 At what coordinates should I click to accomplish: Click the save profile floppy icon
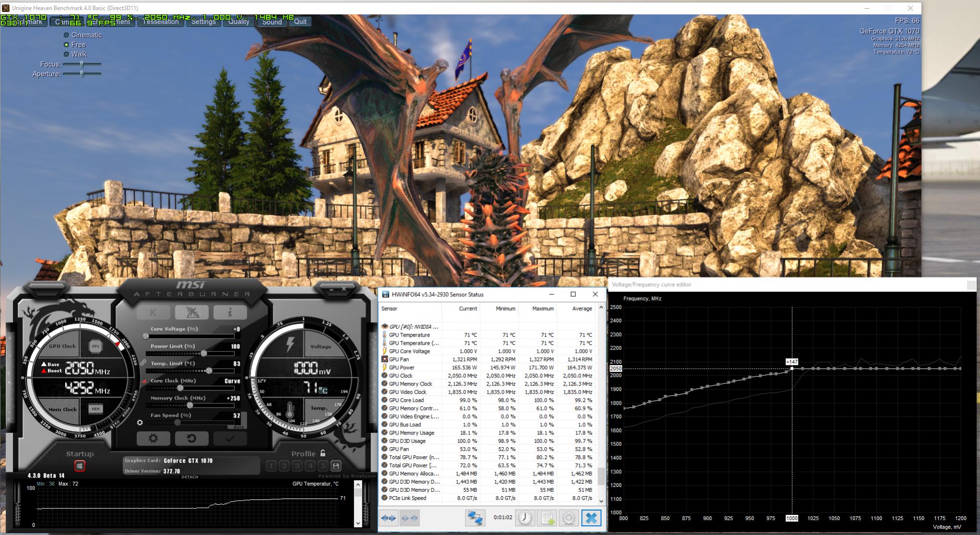[x=336, y=465]
